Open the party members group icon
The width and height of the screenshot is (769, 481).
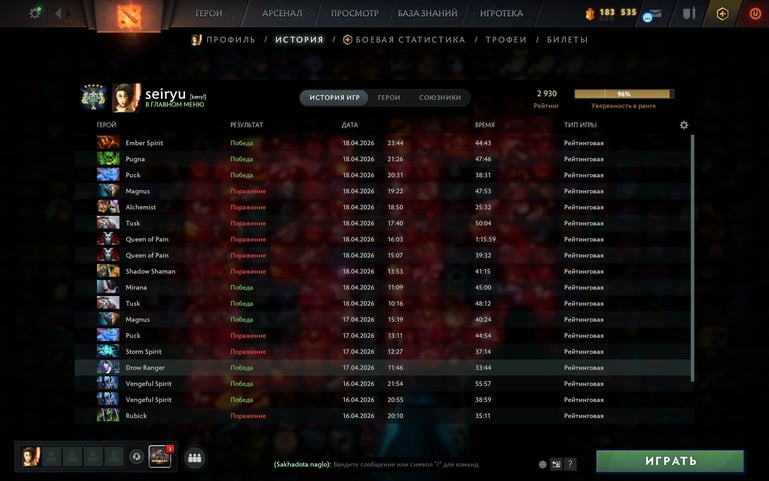click(x=195, y=457)
